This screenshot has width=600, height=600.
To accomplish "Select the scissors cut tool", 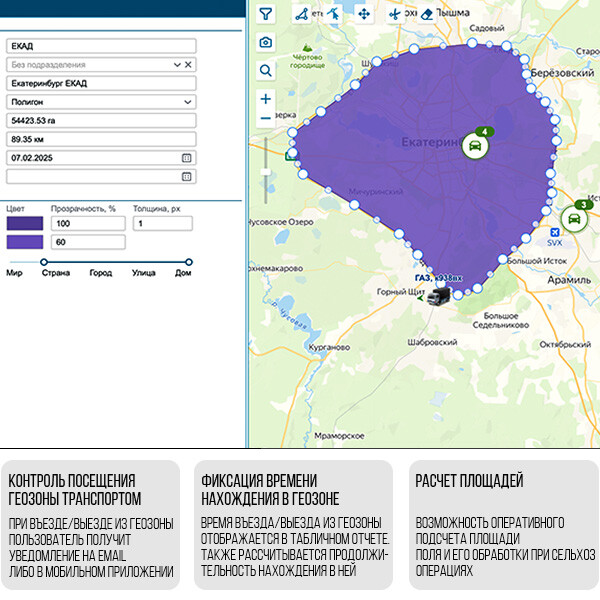I will [395, 14].
